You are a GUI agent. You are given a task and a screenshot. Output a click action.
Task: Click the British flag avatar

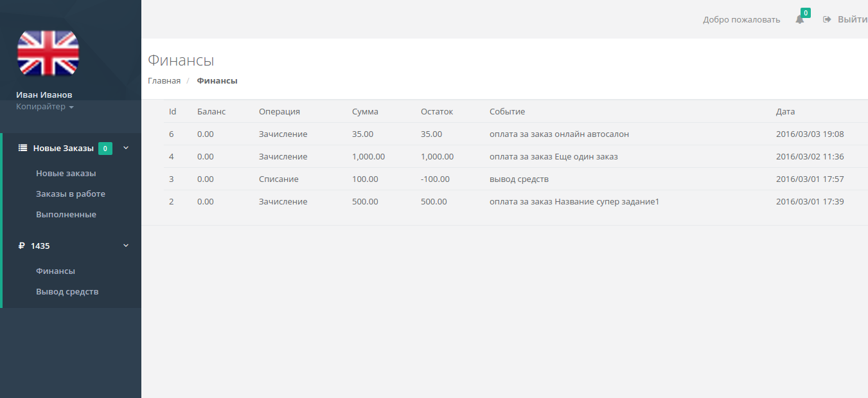[x=48, y=53]
